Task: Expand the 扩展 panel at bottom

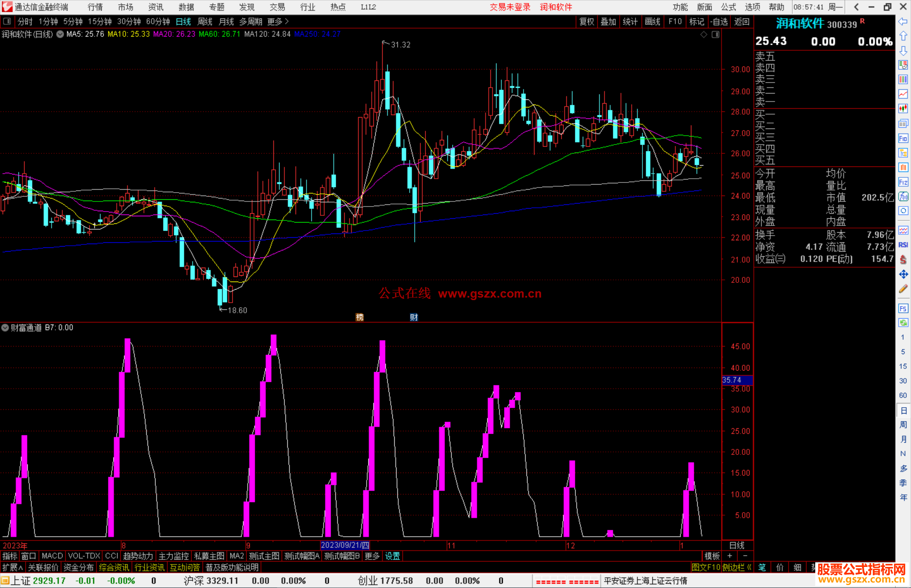Action: pos(12,567)
